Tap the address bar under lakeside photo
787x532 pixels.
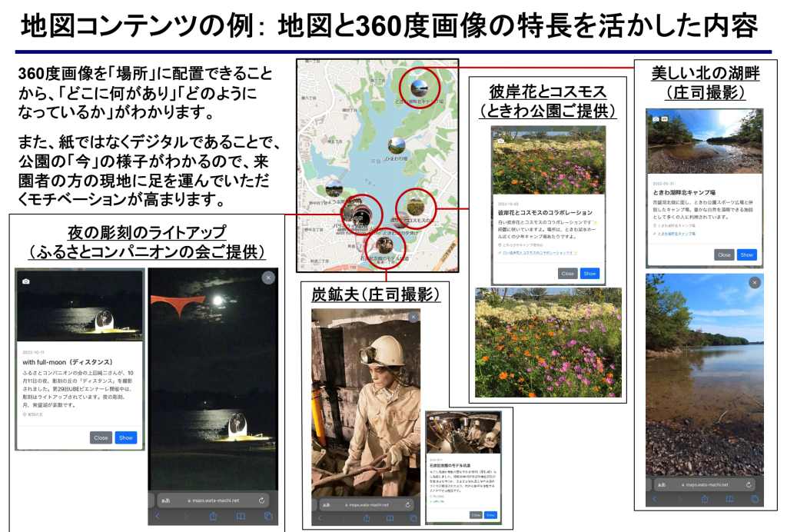pos(705,484)
